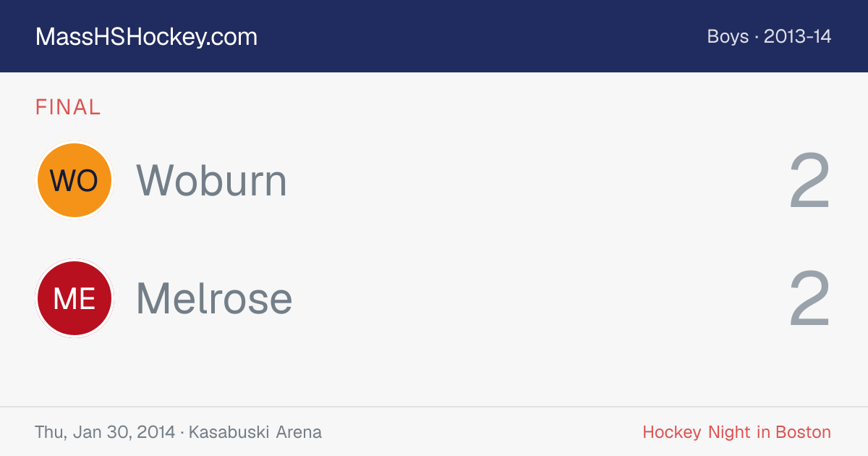Click the divider line above the footer

[x=434, y=407]
